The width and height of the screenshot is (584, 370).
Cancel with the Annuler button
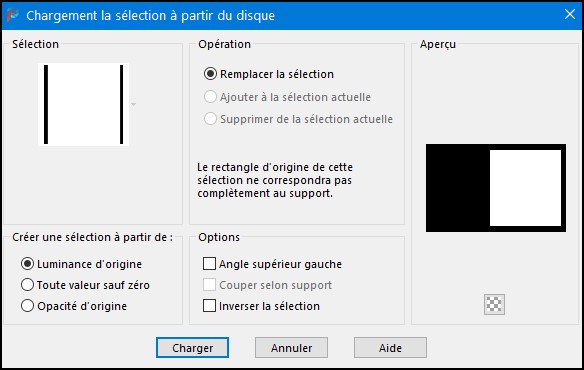click(x=291, y=348)
